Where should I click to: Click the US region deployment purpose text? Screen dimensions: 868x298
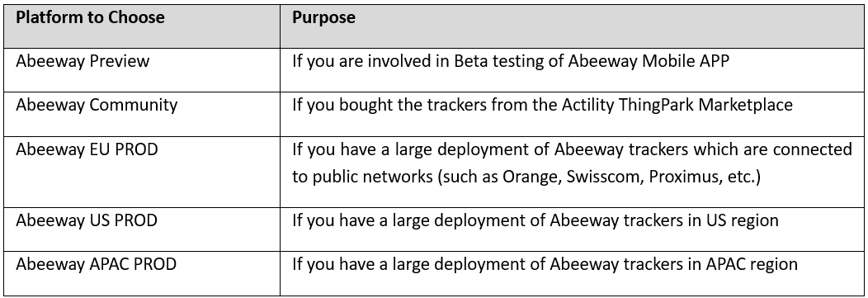pyautogui.click(x=535, y=220)
